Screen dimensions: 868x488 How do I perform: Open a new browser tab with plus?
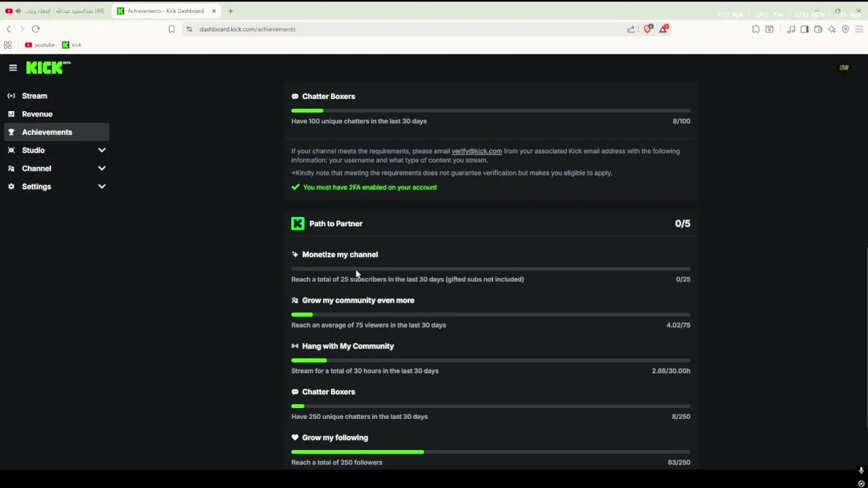[x=231, y=11]
